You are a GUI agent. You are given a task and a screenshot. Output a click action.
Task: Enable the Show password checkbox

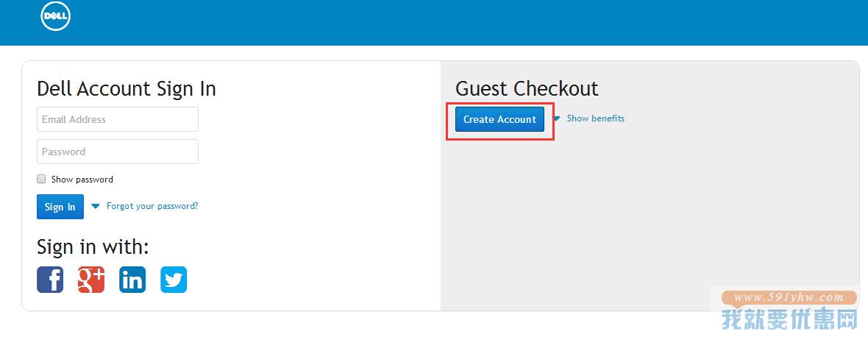tap(41, 179)
